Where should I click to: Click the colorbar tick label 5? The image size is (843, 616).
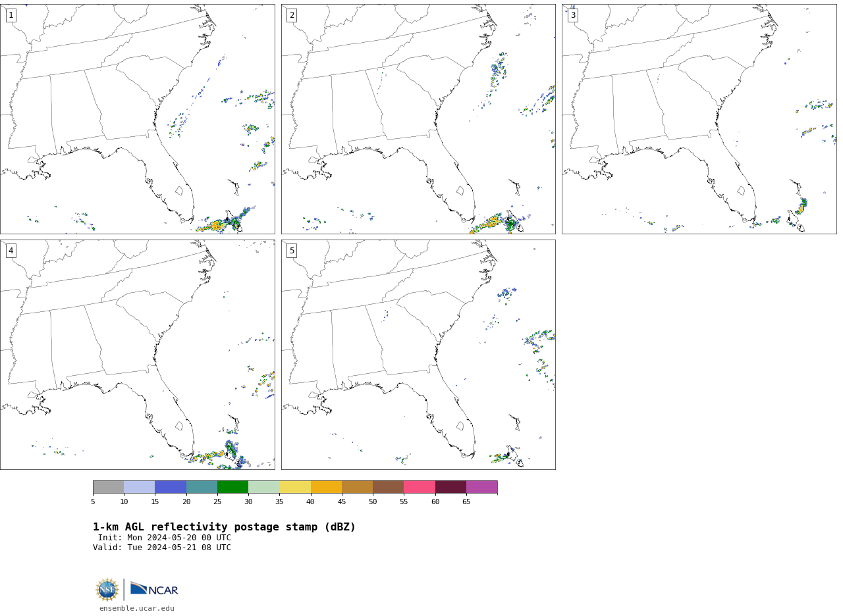click(x=93, y=502)
